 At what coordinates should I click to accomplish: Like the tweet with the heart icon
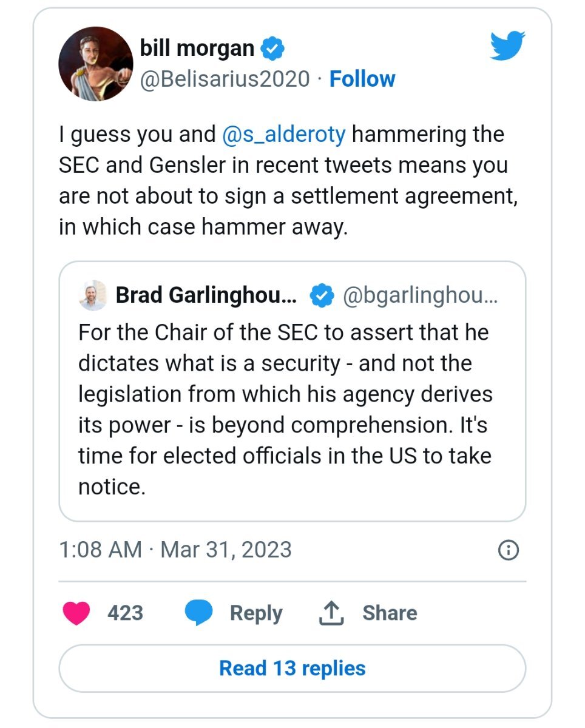pos(76,613)
